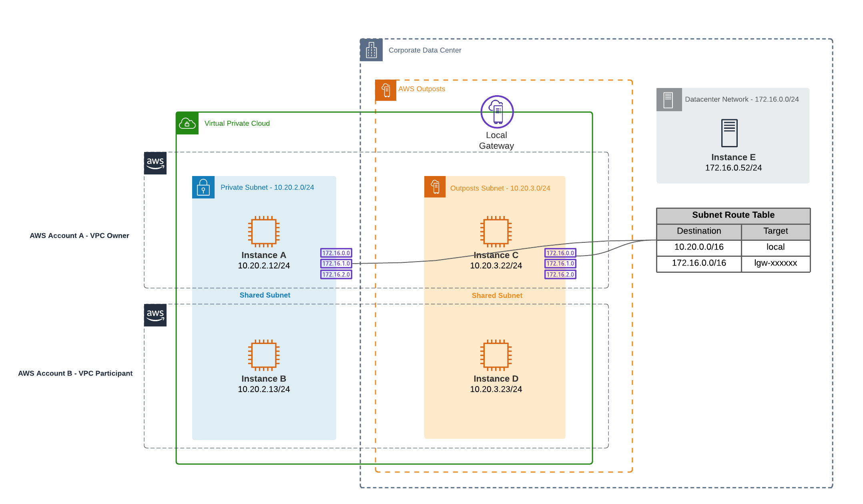Click the Instance C chip icon

pyautogui.click(x=496, y=232)
